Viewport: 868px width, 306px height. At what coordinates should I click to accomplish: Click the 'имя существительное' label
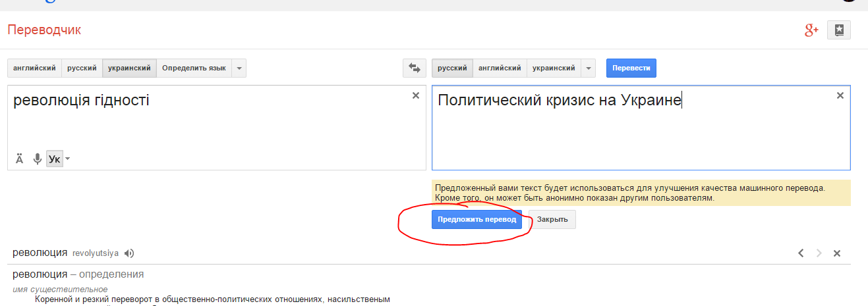(60, 290)
